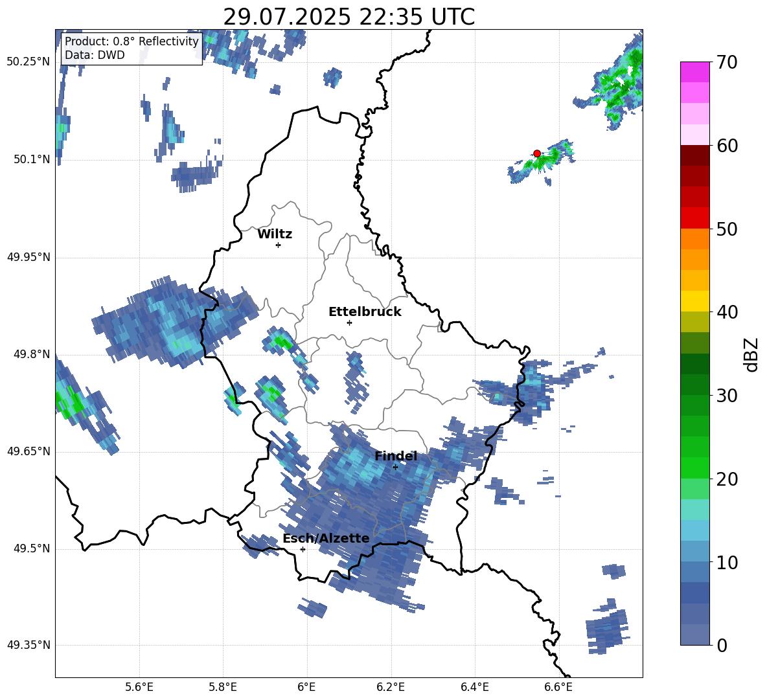Click the bright green colorbar segment above 20
The height and width of the screenshot is (700, 767).
pyautogui.click(x=694, y=468)
